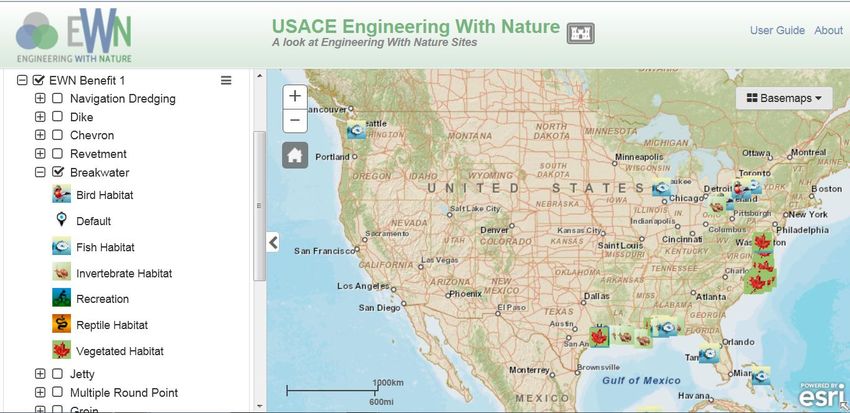Click the Reptile Habitat legend icon
Image resolution: width=850 pixels, height=413 pixels.
coord(62,324)
